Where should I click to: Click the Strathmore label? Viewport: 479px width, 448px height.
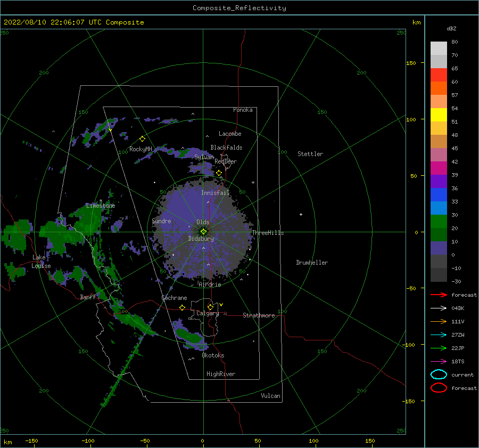(259, 315)
